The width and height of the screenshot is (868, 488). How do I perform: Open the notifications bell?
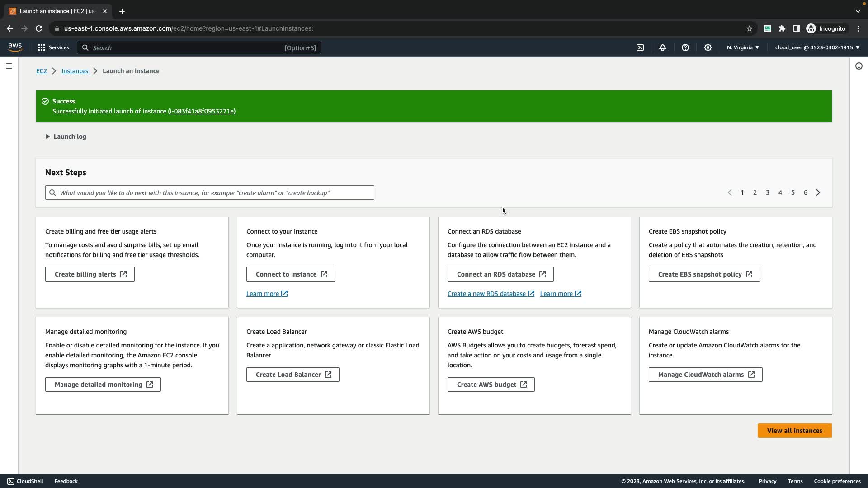[x=663, y=47]
